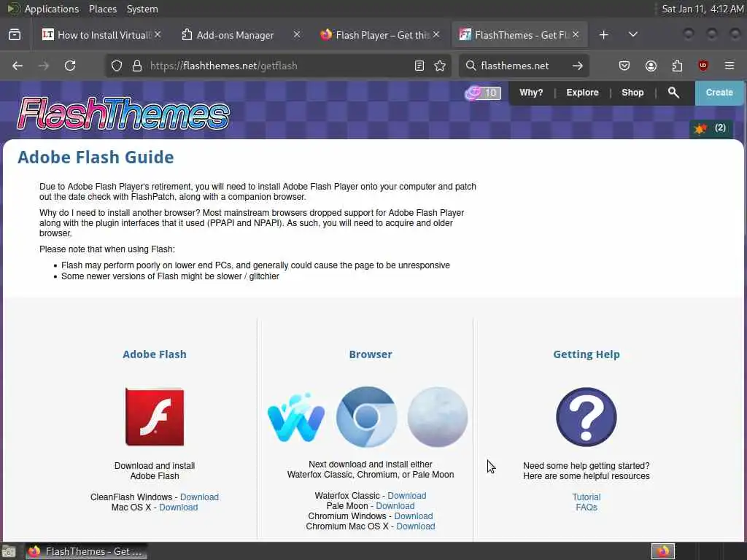The height and width of the screenshot is (560, 747).
Task: Download Waterfox Classic
Action: 406,496
